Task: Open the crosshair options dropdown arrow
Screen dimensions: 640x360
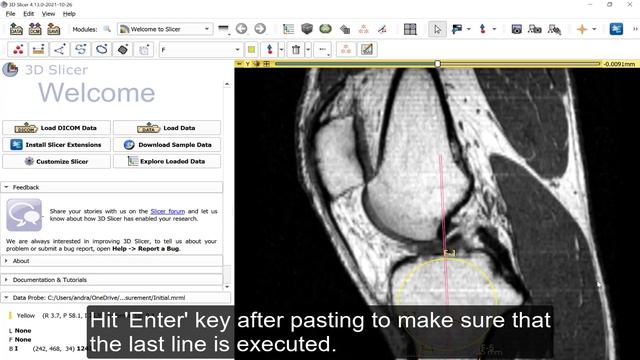Action: coord(593,29)
